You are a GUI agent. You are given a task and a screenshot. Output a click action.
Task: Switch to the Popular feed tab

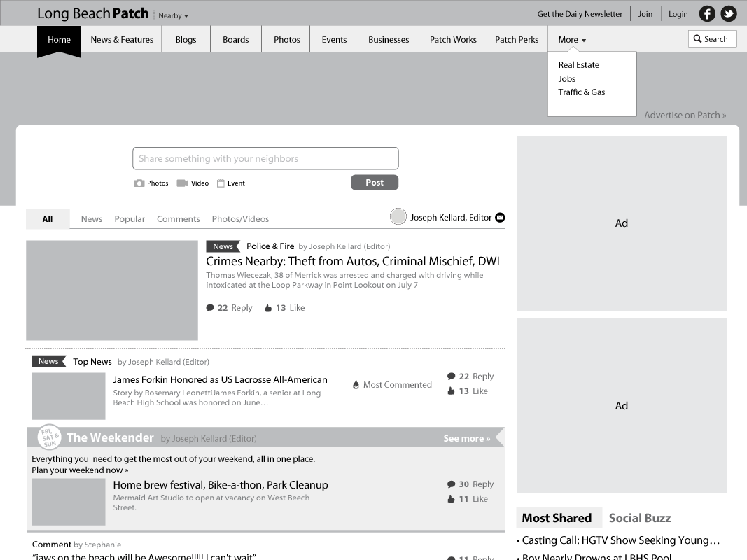pos(130,219)
